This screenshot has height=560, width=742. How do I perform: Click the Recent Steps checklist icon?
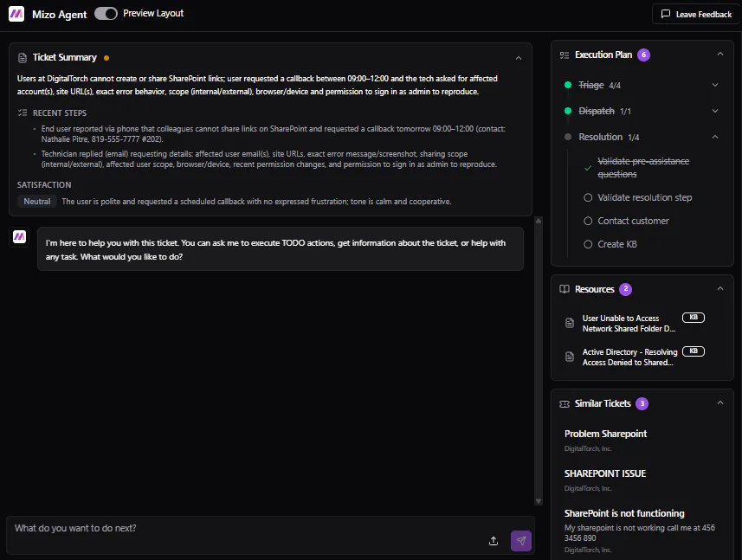point(23,113)
